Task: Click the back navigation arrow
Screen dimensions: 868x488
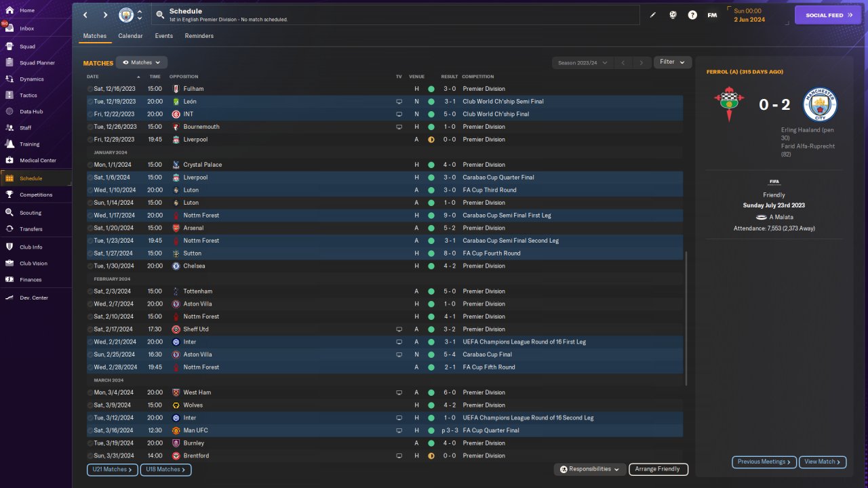Action: [85, 15]
